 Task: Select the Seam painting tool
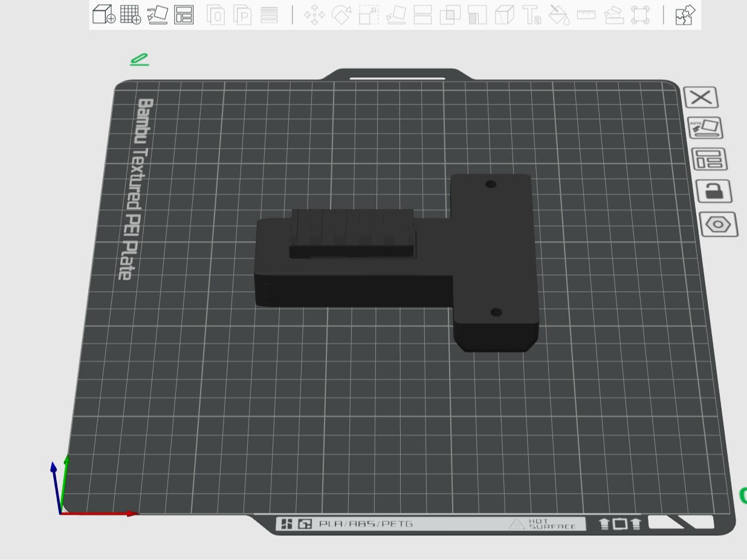coord(504,14)
